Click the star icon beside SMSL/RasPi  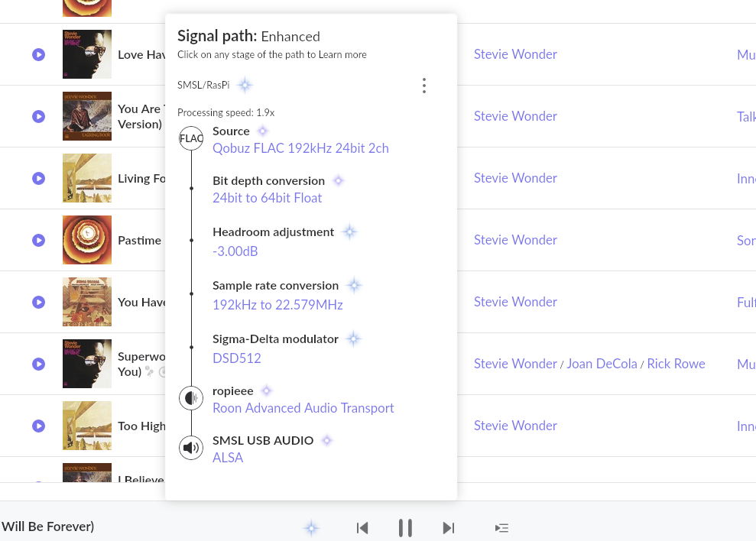[245, 86]
